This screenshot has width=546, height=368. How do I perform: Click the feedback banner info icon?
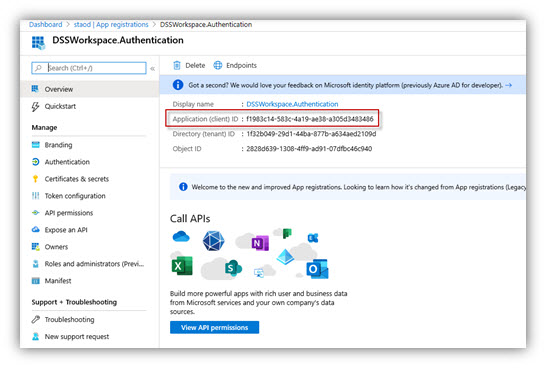tap(178, 85)
